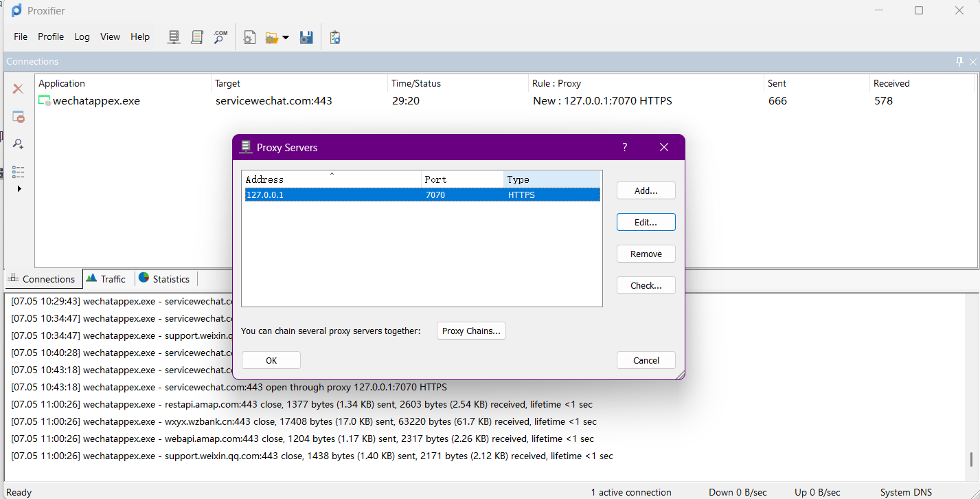This screenshot has height=499, width=980.
Task: Click the window-with-red-minus sidebar icon
Action: pos(19,117)
